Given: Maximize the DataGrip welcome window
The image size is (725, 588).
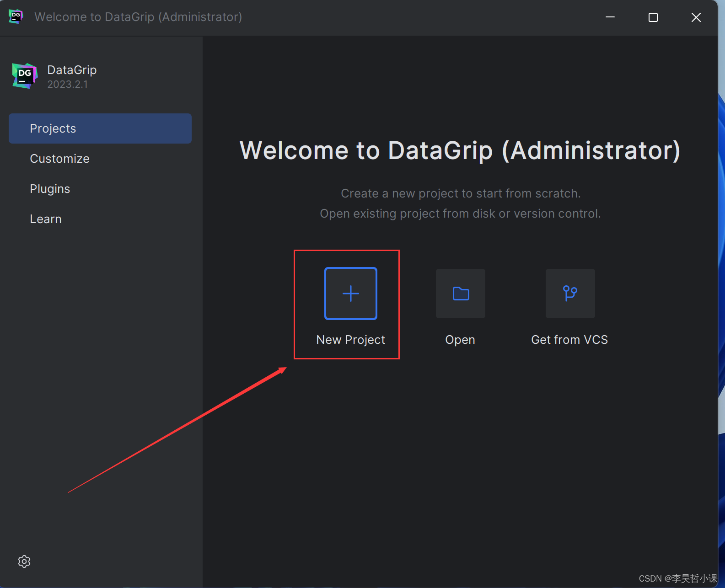Looking at the screenshot, I should click(x=653, y=17).
